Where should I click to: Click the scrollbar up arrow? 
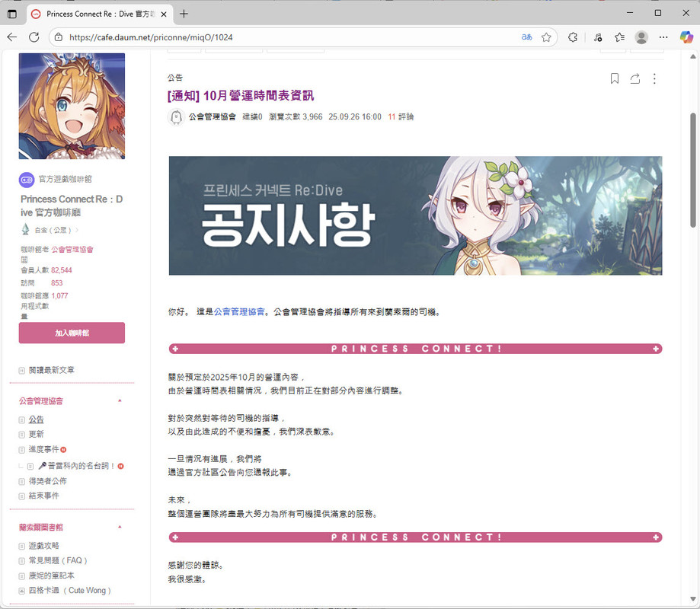[693, 56]
